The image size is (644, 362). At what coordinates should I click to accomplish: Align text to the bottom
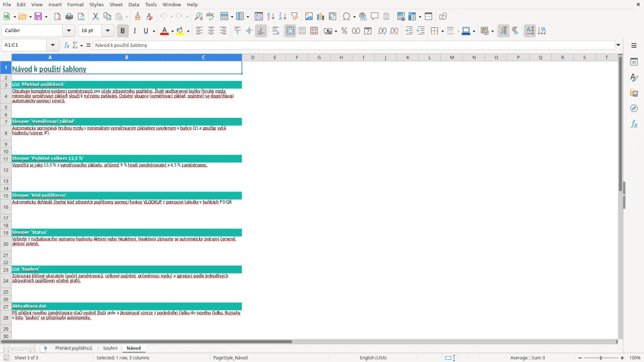click(261, 31)
